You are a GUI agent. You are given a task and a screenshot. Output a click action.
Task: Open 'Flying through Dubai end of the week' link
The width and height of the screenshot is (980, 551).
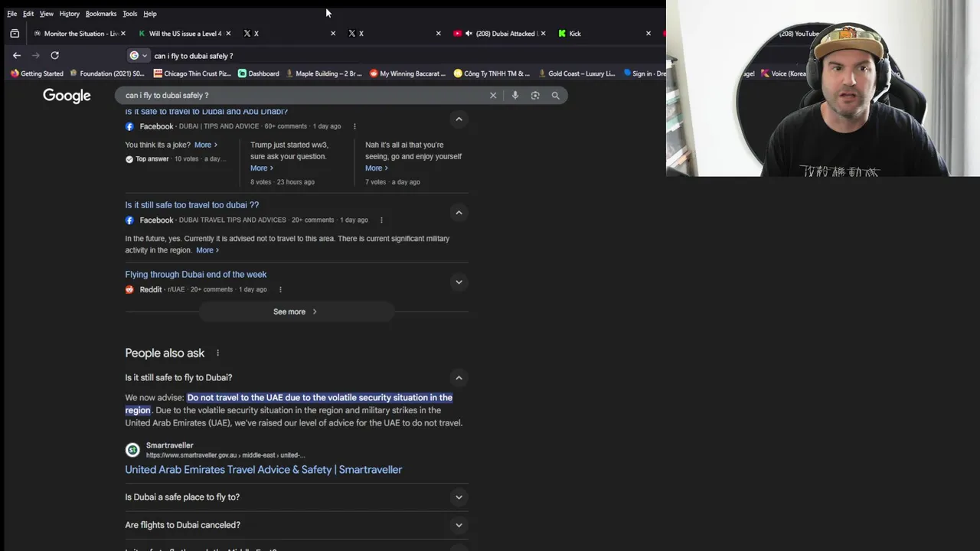196,275
